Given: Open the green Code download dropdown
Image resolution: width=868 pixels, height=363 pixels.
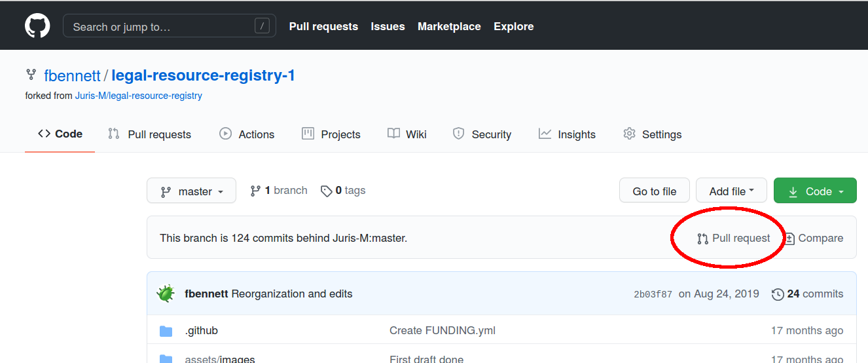Looking at the screenshot, I should (815, 191).
